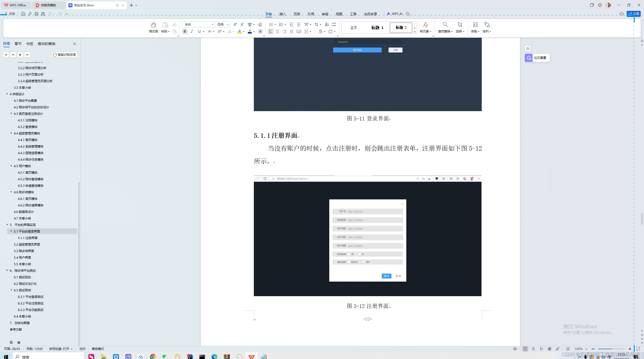644x359 pixels.
Task: Click the increase font size icon
Action: coord(235,24)
